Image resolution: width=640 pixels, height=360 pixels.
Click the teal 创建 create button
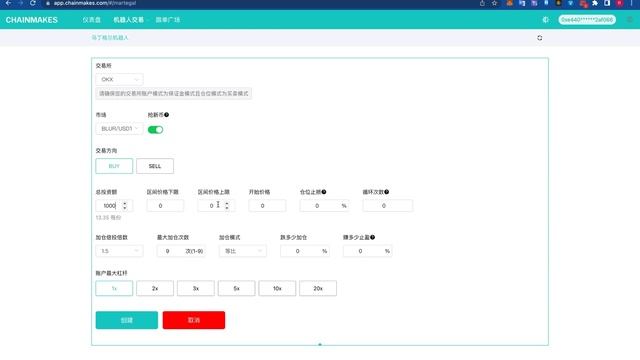(127, 320)
